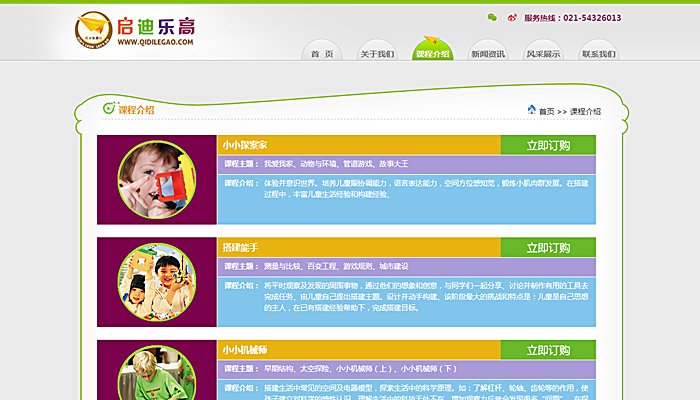Click the WWW.QIDILEGAO.COM text under logo

155,42
